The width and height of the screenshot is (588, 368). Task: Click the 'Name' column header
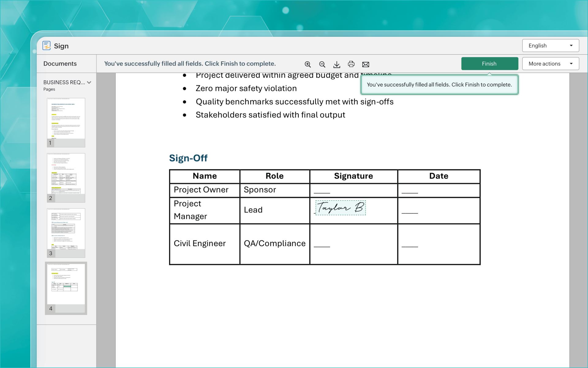tap(205, 176)
